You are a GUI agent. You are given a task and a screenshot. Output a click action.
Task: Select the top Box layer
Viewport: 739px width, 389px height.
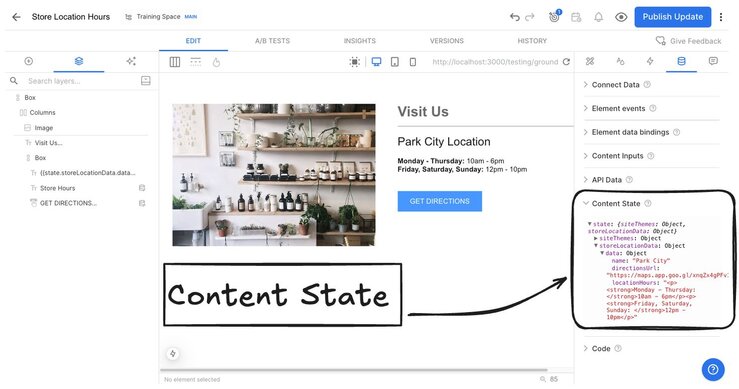[x=30, y=98]
